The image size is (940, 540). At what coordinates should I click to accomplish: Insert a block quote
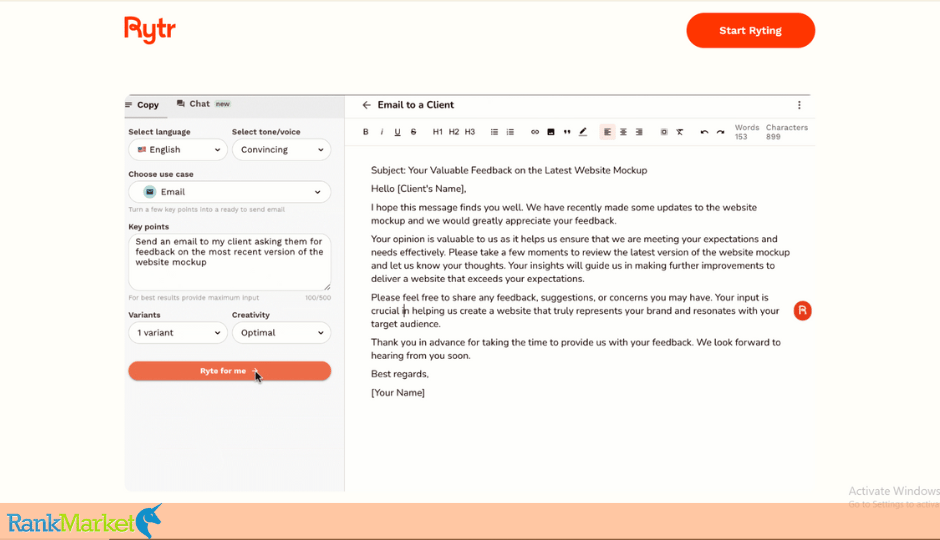(x=567, y=132)
